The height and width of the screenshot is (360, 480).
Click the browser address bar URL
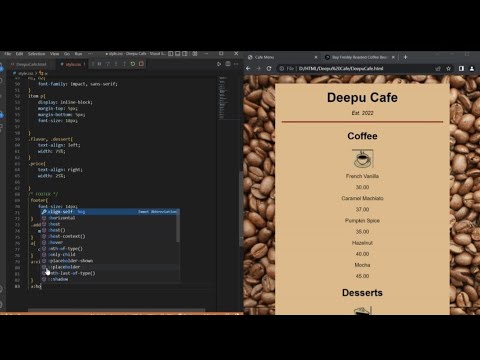coord(341,69)
